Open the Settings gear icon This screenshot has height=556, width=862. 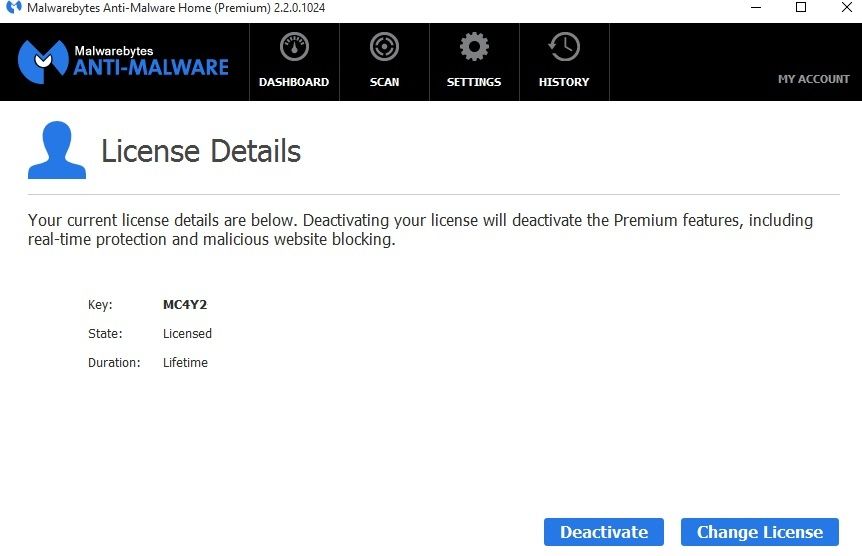point(474,47)
